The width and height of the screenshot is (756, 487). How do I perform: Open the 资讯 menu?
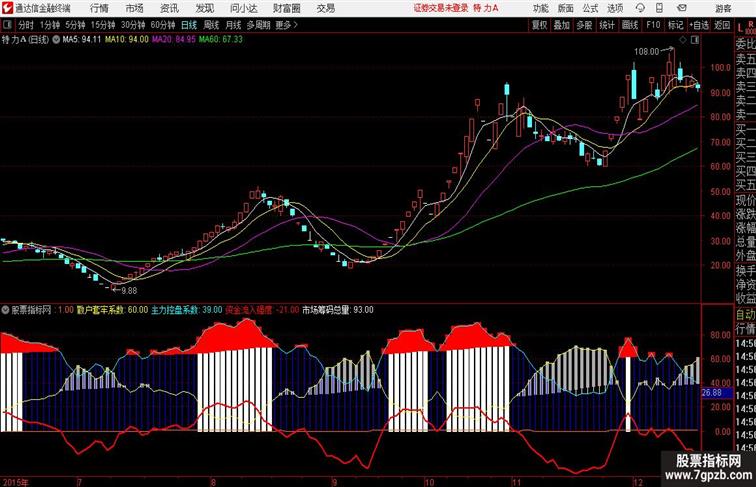point(169,8)
